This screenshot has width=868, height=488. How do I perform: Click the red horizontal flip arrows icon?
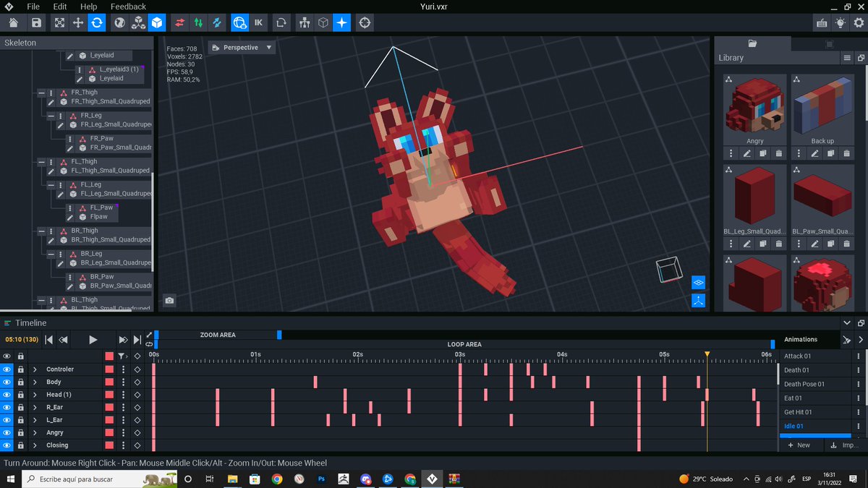pos(180,22)
